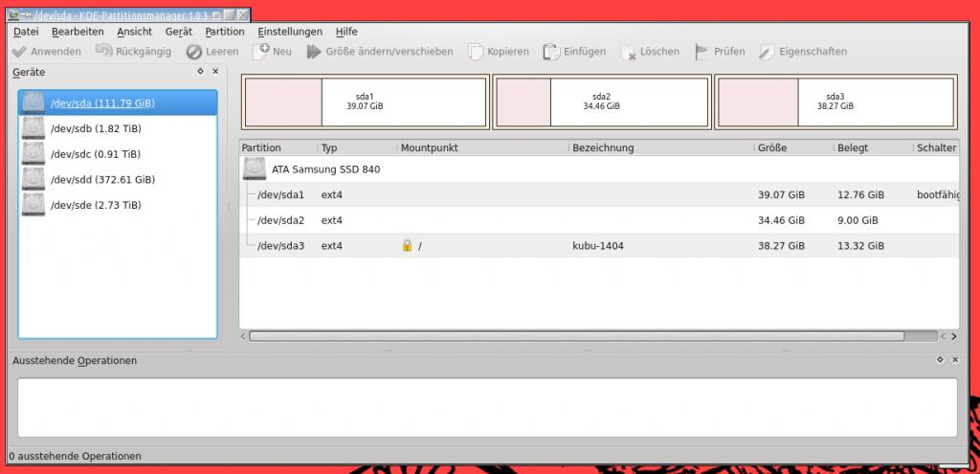Click the Kopieren copy partition icon

(476, 52)
